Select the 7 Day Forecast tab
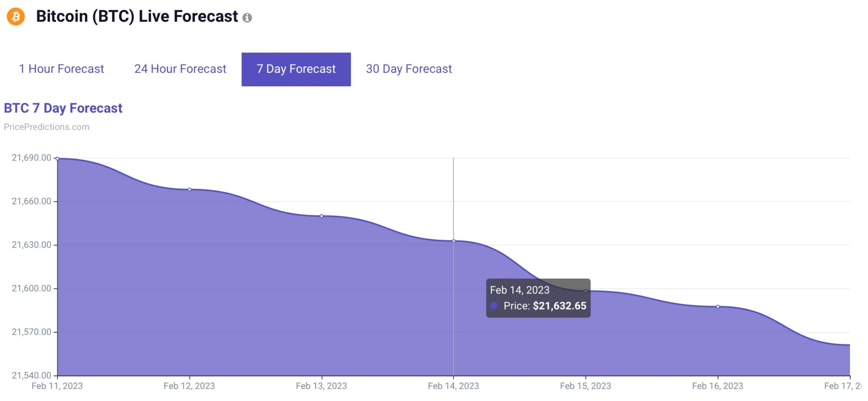The height and width of the screenshot is (401, 868). 296,69
